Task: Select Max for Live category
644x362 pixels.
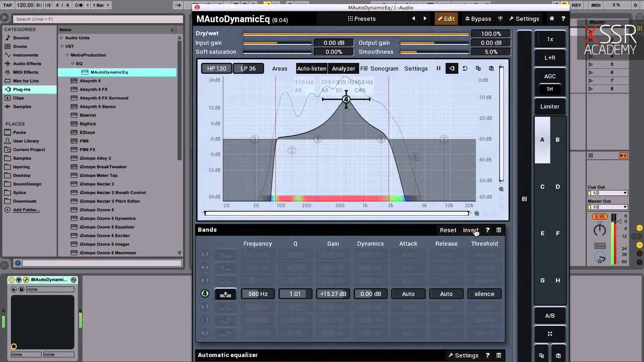Action: click(x=26, y=80)
